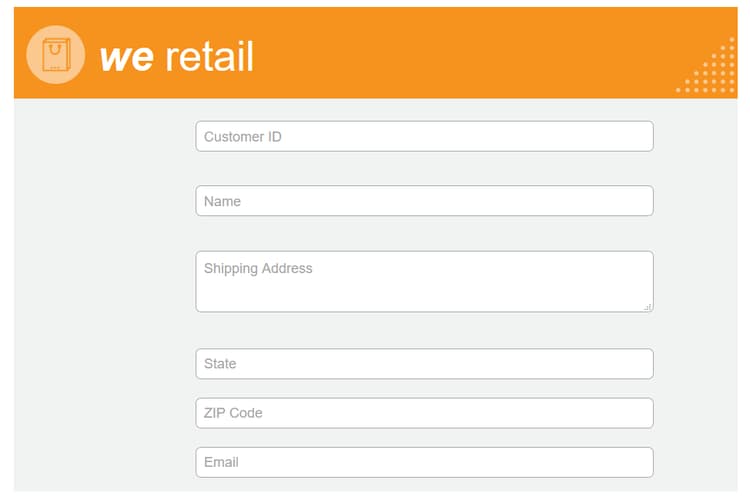Click the 'Email' placeholder text
Image resolution: width=750 pixels, height=500 pixels.
click(x=221, y=462)
